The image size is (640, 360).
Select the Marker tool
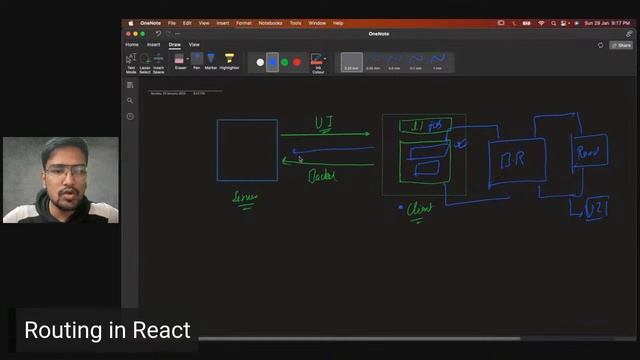211,61
